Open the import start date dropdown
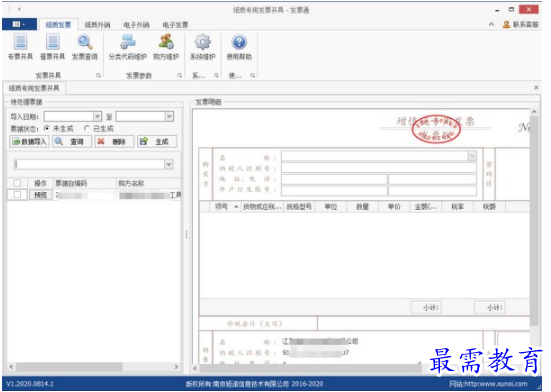This screenshot has height=392, width=551. click(97, 116)
